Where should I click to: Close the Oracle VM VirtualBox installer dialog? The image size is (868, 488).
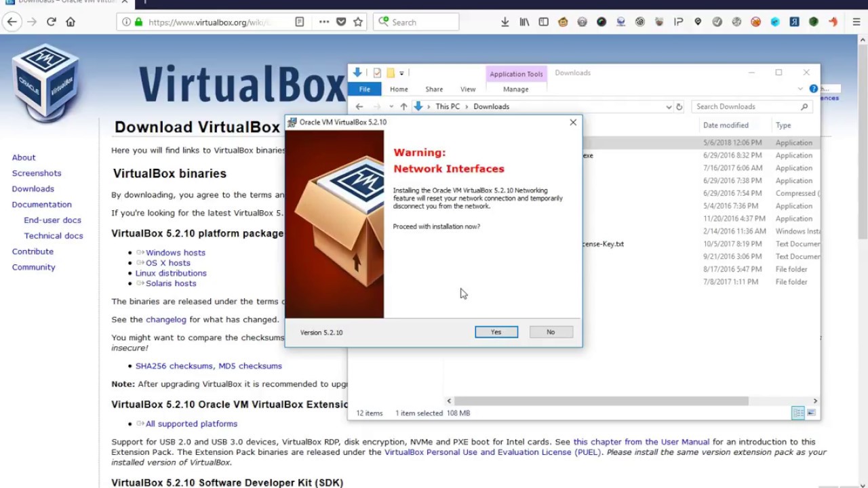(x=573, y=122)
